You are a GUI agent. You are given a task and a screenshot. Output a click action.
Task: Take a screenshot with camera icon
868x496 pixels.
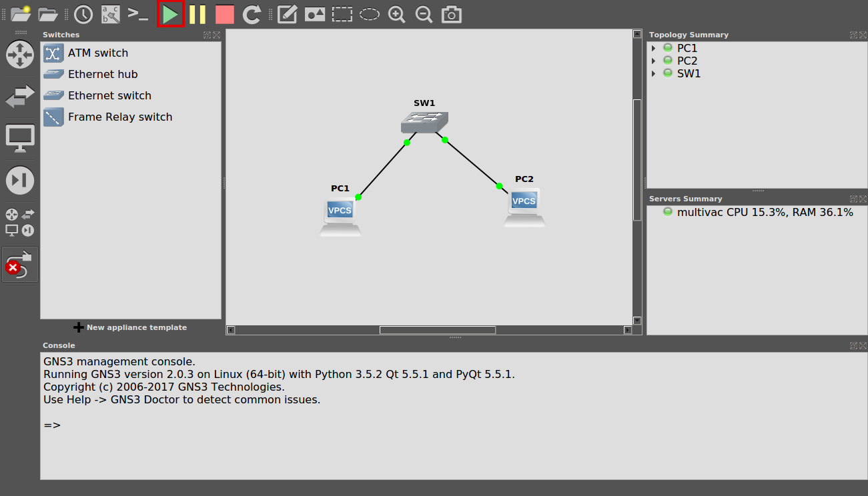point(452,14)
